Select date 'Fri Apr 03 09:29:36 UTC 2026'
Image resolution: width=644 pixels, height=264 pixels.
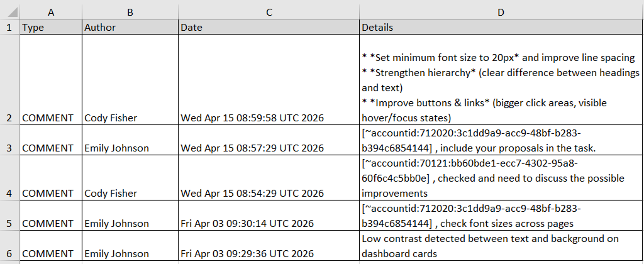[269, 246]
